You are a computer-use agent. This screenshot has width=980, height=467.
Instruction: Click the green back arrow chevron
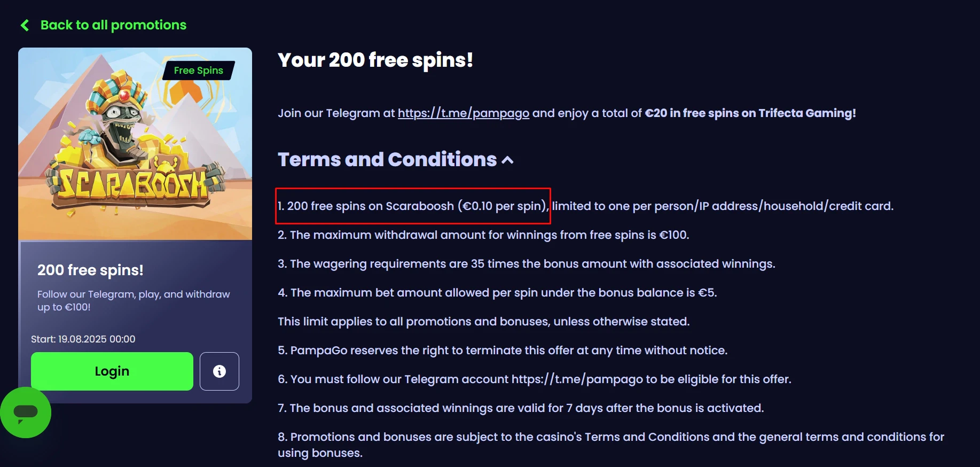pos(25,25)
